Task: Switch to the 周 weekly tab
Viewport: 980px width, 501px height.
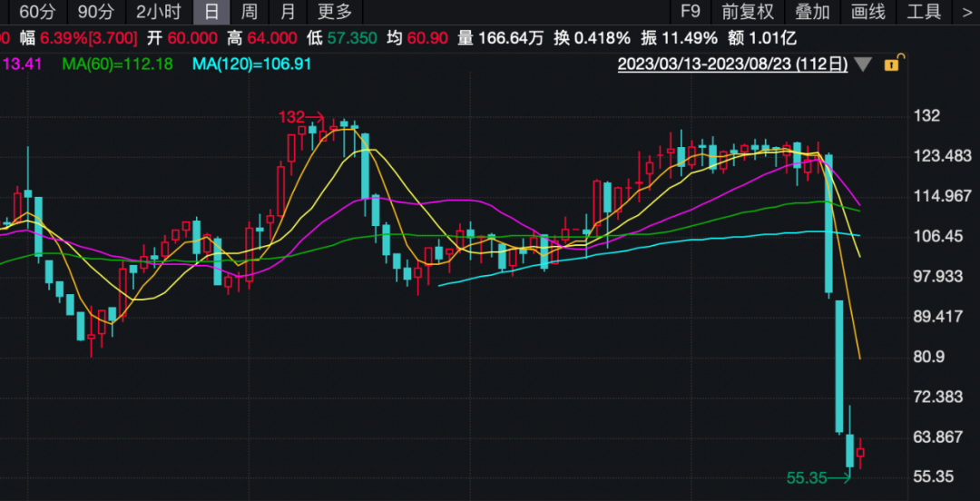Action: coord(249,11)
